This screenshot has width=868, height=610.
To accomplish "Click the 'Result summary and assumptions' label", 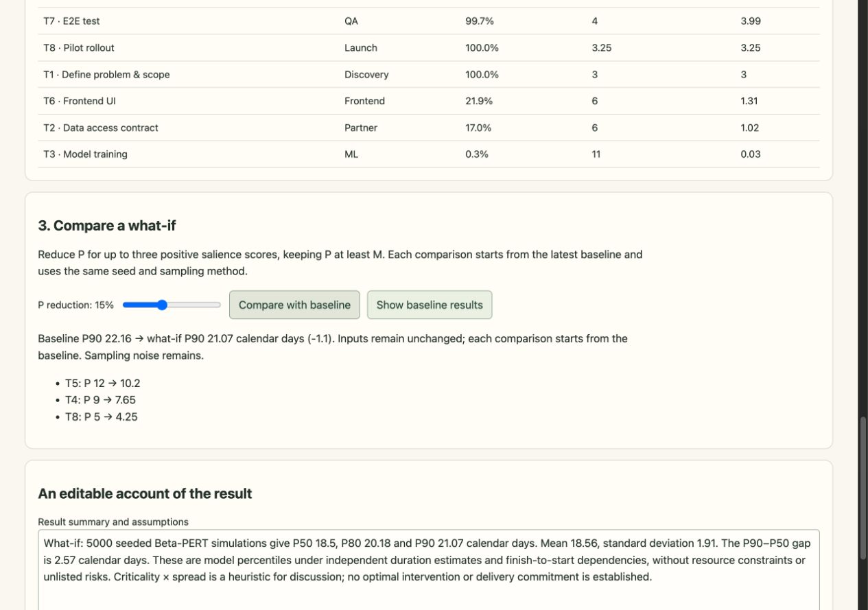I will tap(113, 522).
